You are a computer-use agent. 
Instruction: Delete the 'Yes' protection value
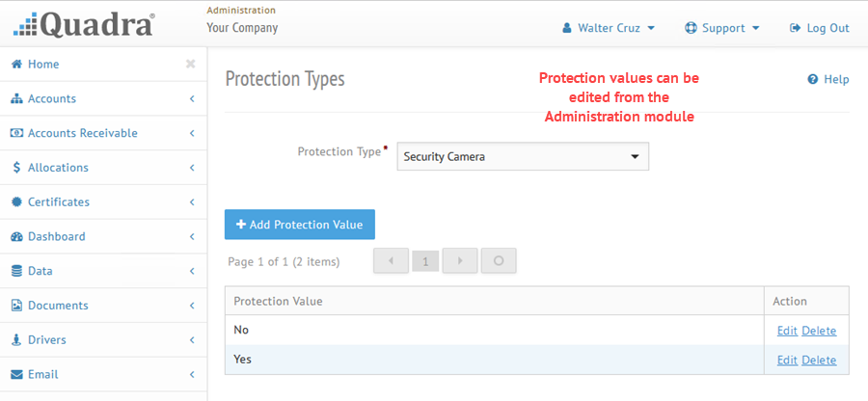(x=819, y=361)
